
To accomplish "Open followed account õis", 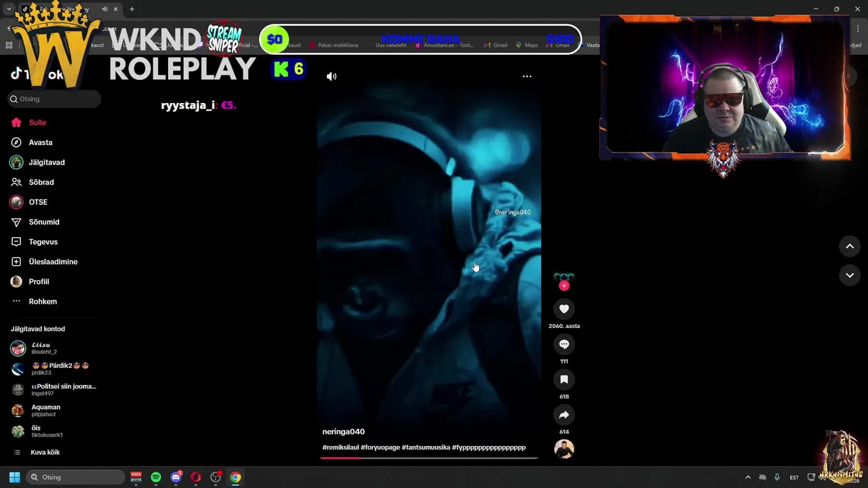I will click(x=53, y=431).
